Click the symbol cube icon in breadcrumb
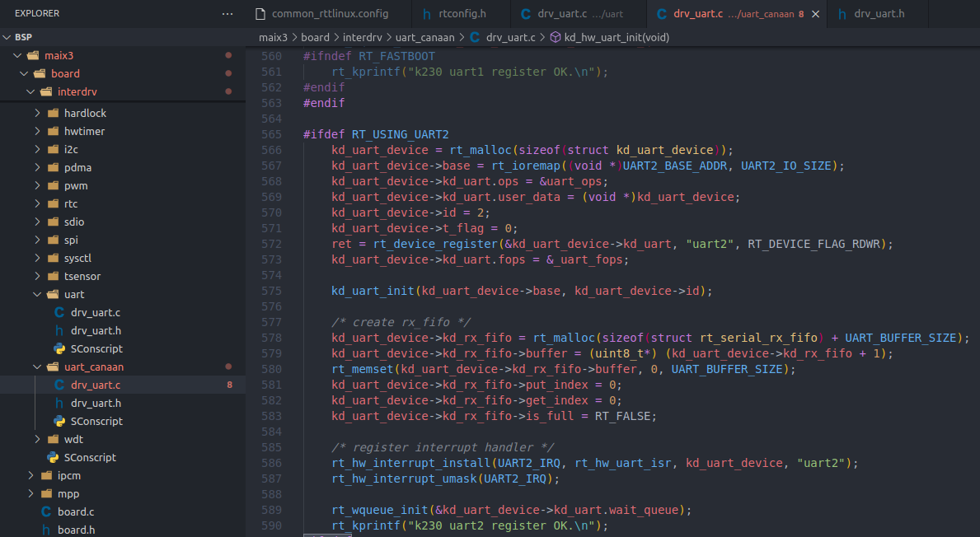The width and height of the screenshot is (980, 537). [x=555, y=37]
